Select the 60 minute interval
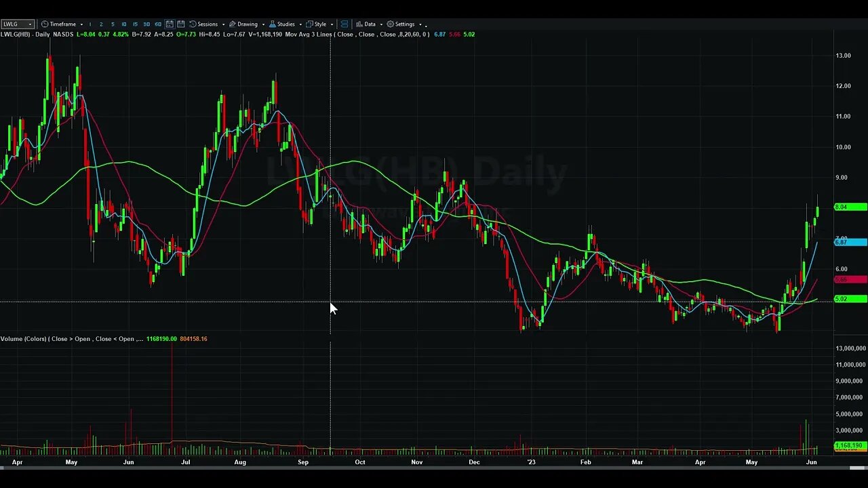 tap(158, 24)
